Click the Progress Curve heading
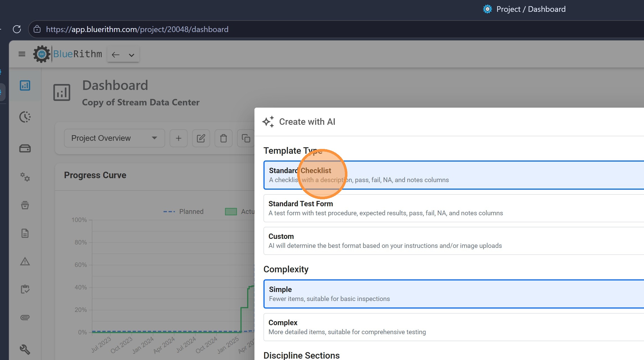 [x=95, y=175]
